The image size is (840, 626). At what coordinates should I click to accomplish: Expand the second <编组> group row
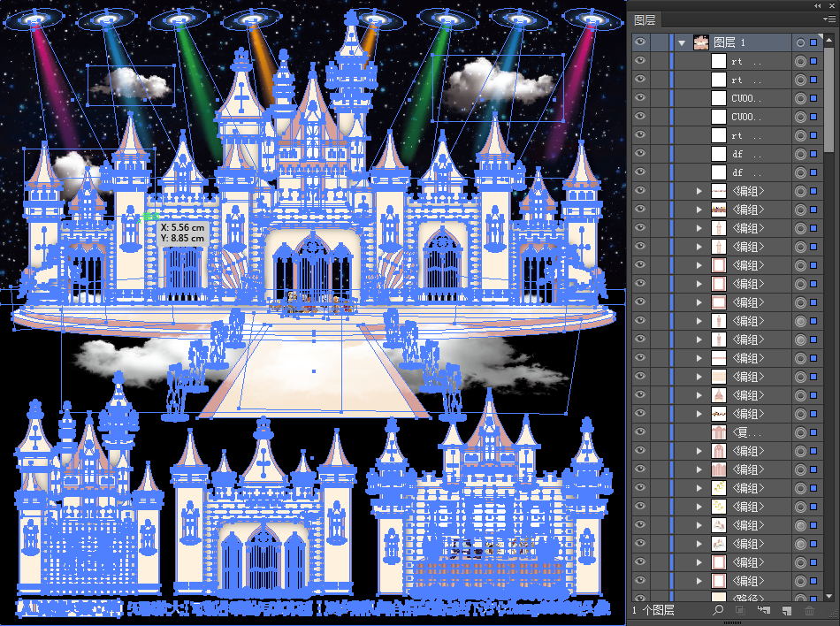[x=699, y=210]
